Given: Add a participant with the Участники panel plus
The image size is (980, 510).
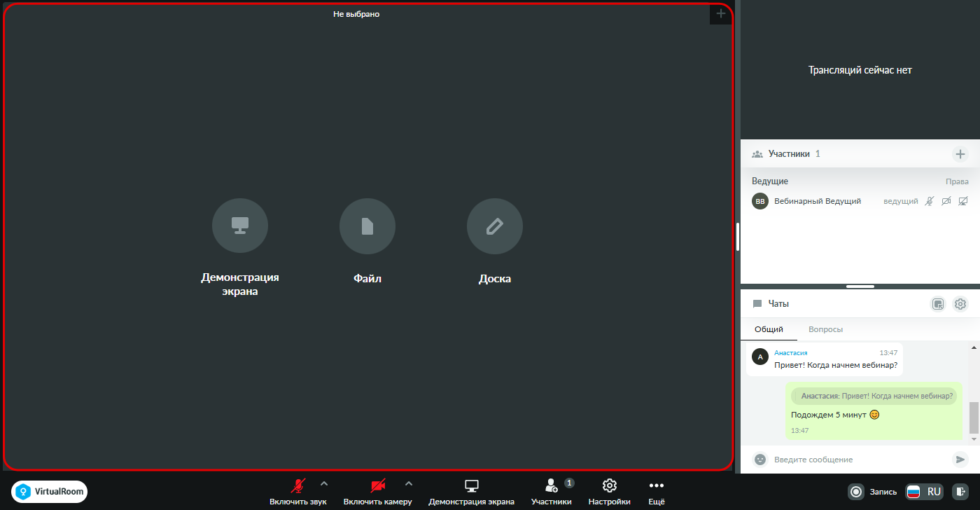Looking at the screenshot, I should pos(960,154).
